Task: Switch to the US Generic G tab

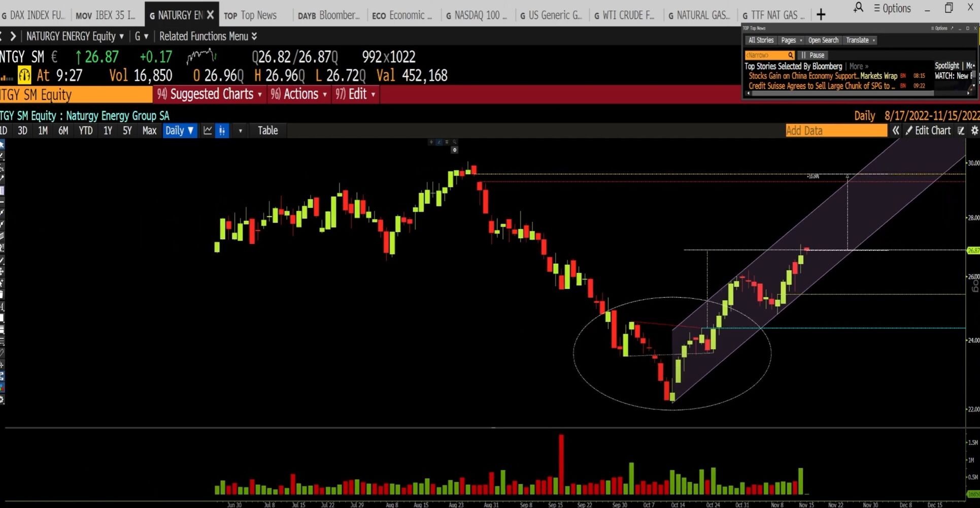Action: point(551,15)
